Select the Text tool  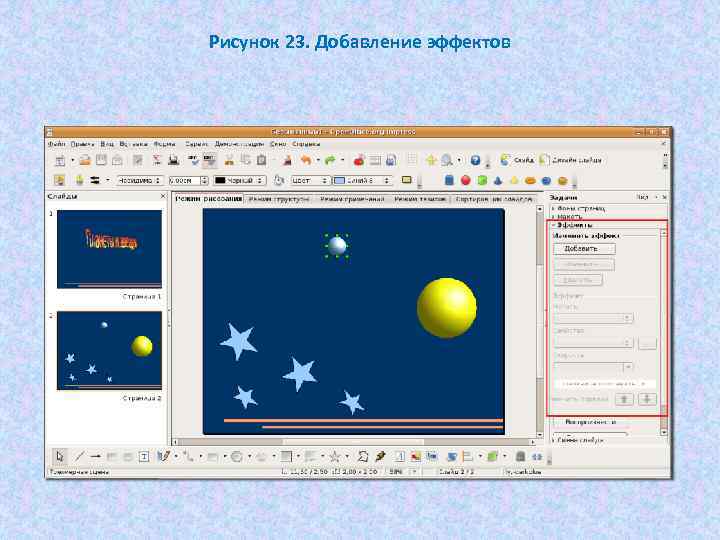coord(144,456)
